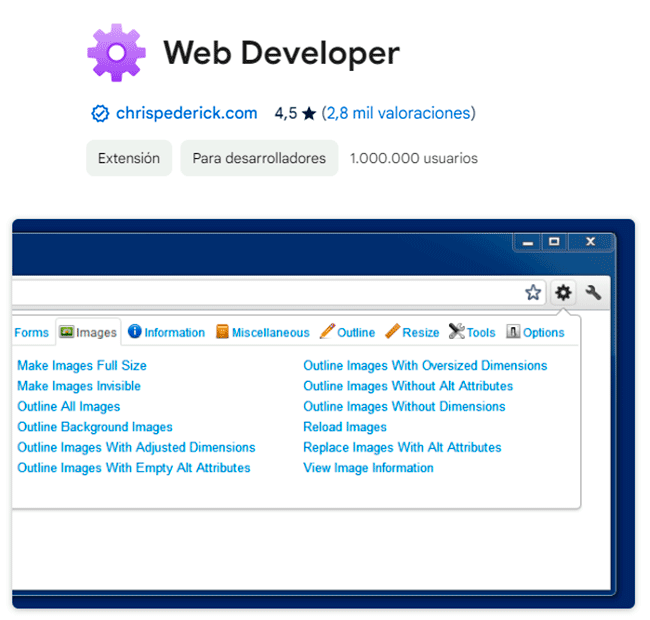
Task: Click Outline Background Images
Action: (x=95, y=427)
